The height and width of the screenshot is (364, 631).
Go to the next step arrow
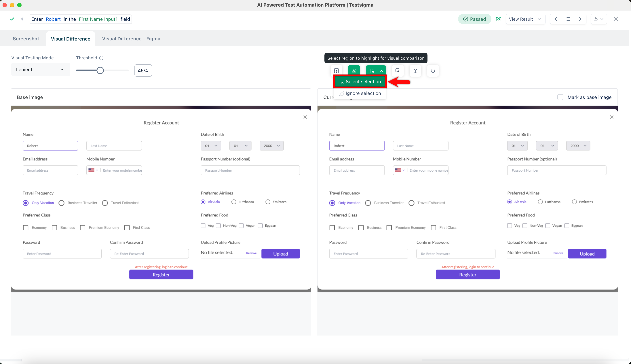pyautogui.click(x=580, y=19)
